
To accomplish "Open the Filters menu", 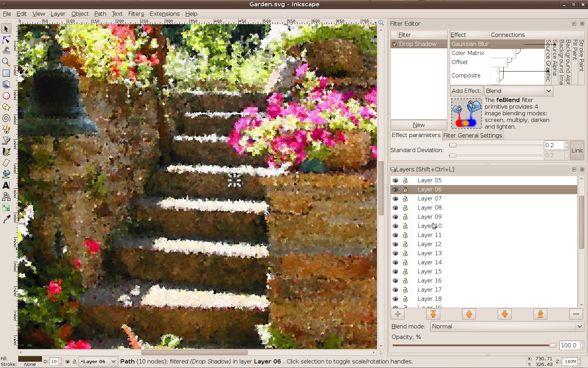I will pyautogui.click(x=136, y=14).
